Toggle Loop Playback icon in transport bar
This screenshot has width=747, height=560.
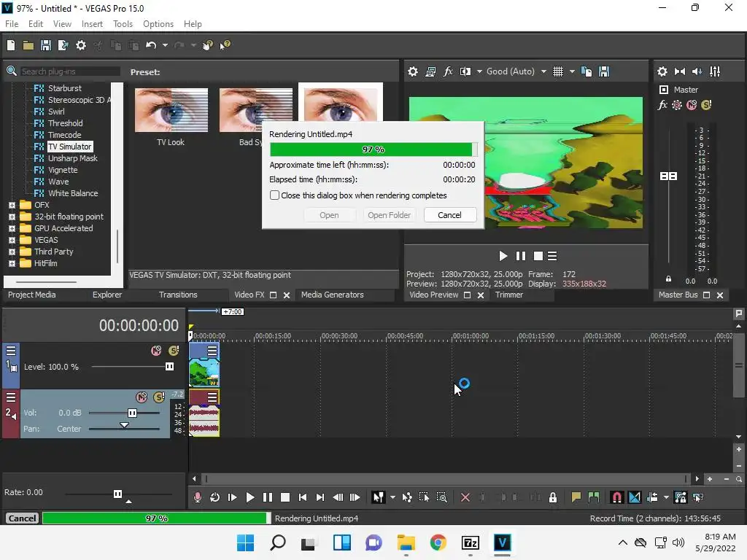215,497
